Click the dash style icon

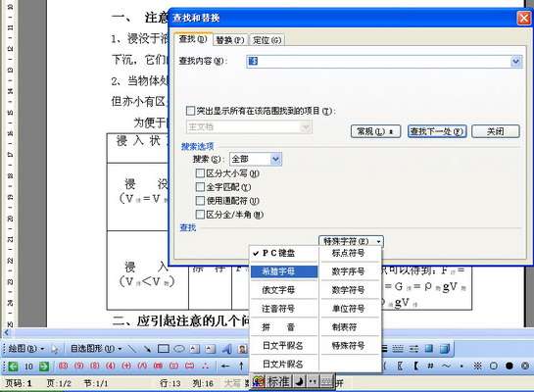point(398,349)
